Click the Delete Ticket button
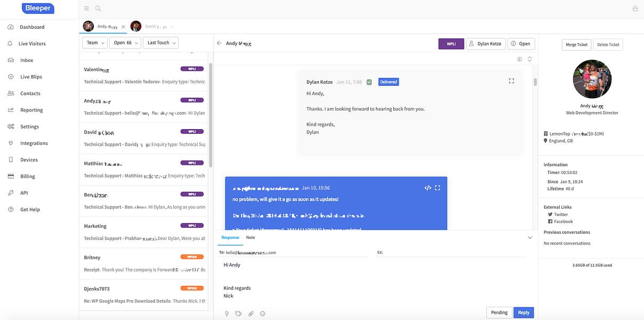This screenshot has height=320, width=644. coord(608,45)
